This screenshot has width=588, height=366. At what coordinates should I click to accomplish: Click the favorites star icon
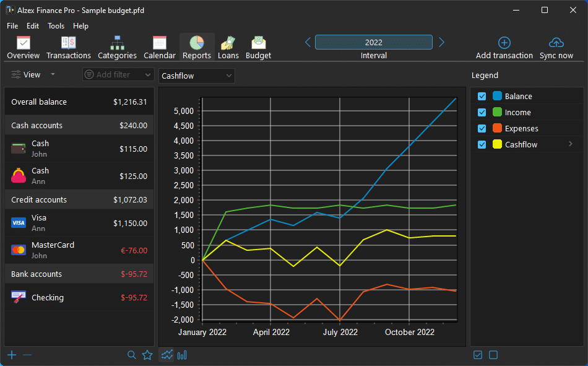pyautogui.click(x=147, y=355)
